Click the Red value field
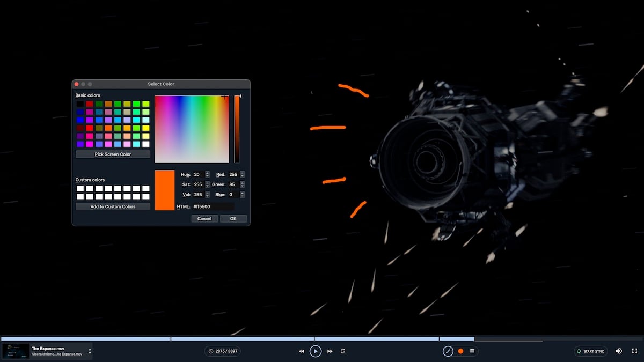644x362 pixels. coord(233,175)
